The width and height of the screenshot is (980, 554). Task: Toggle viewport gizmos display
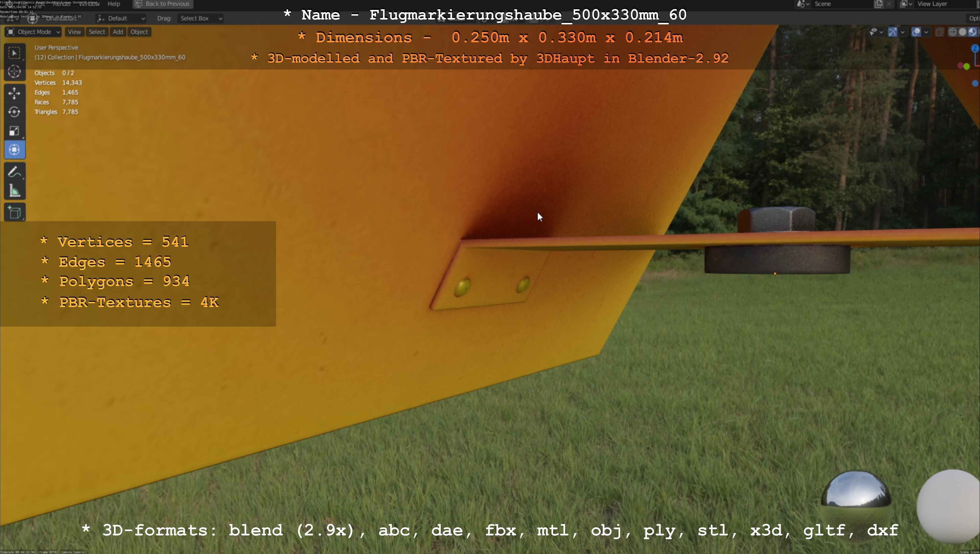(893, 32)
